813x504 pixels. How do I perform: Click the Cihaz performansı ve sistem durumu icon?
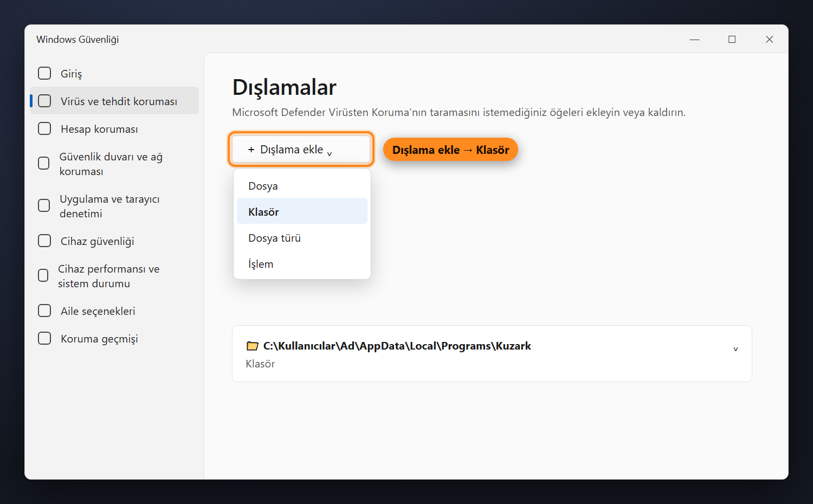point(43,275)
